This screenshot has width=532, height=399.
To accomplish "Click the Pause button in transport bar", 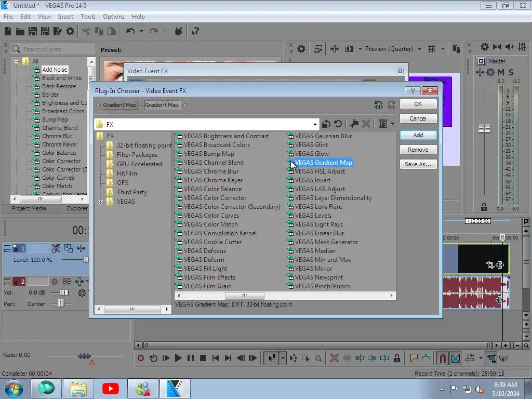I will [190, 358].
